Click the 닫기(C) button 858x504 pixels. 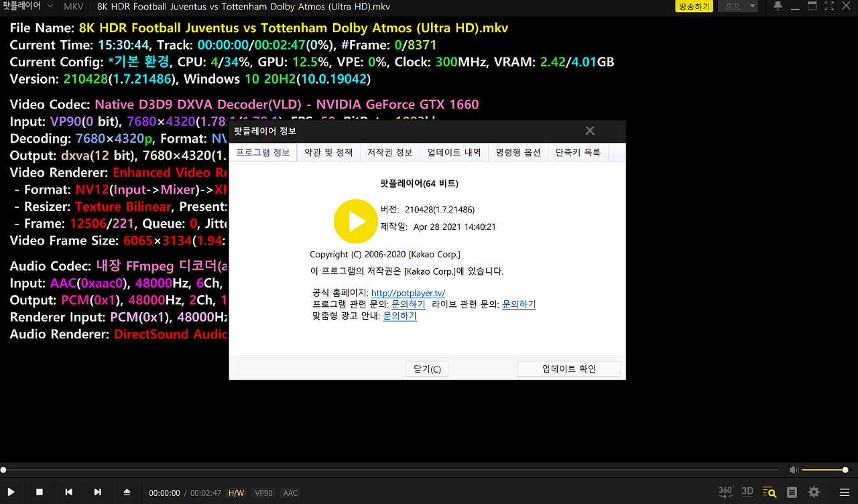click(427, 369)
